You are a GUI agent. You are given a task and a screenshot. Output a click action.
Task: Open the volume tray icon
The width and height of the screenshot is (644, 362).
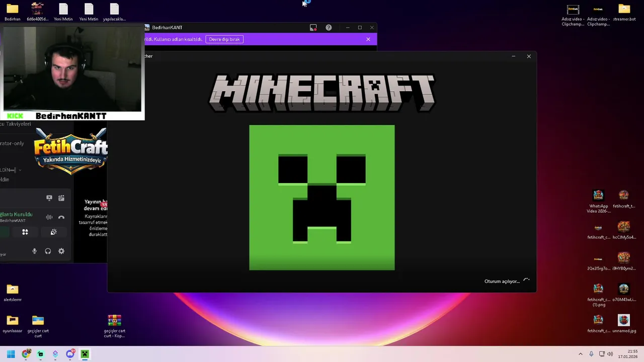pyautogui.click(x=610, y=354)
